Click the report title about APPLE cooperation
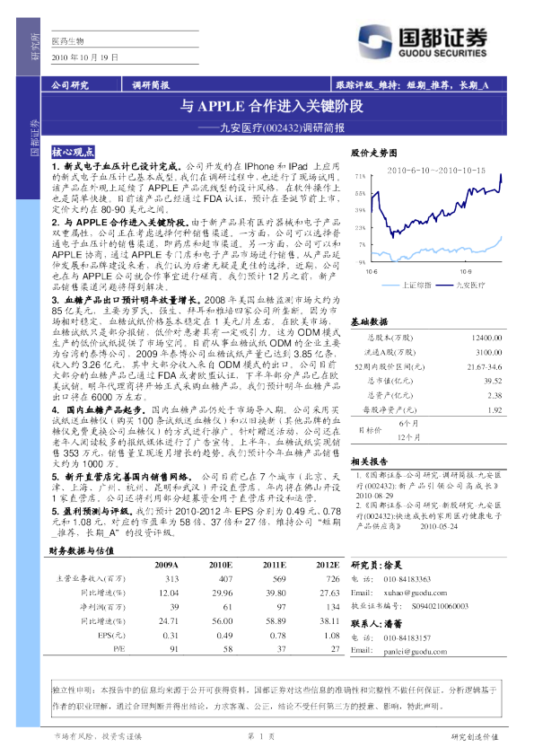 pyautogui.click(x=271, y=106)
